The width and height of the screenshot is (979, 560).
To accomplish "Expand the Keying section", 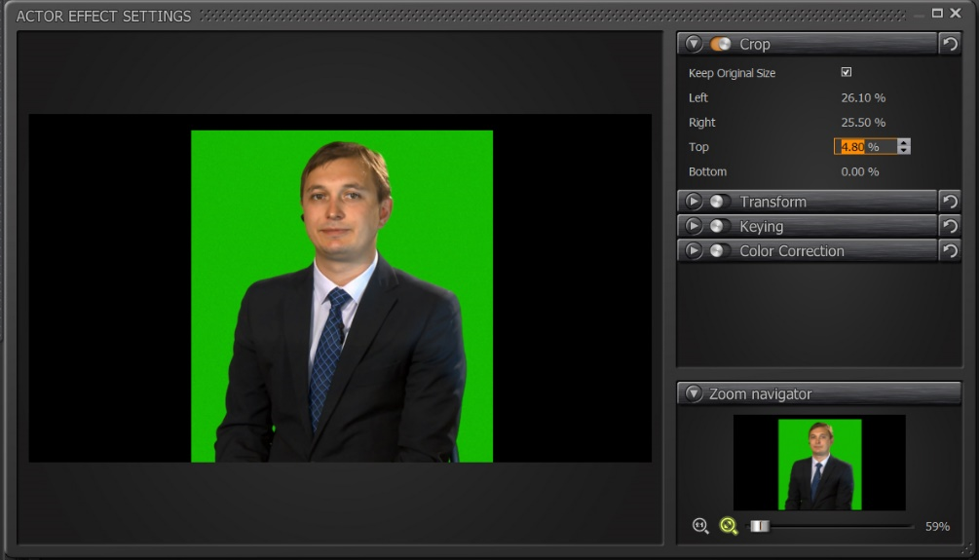I will coord(693,226).
